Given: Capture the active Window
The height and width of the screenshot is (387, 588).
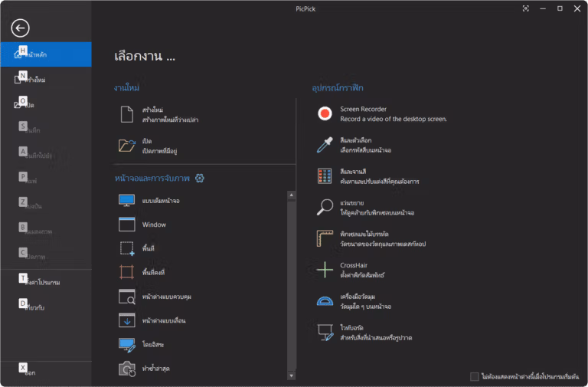Looking at the screenshot, I should click(x=142, y=225).
